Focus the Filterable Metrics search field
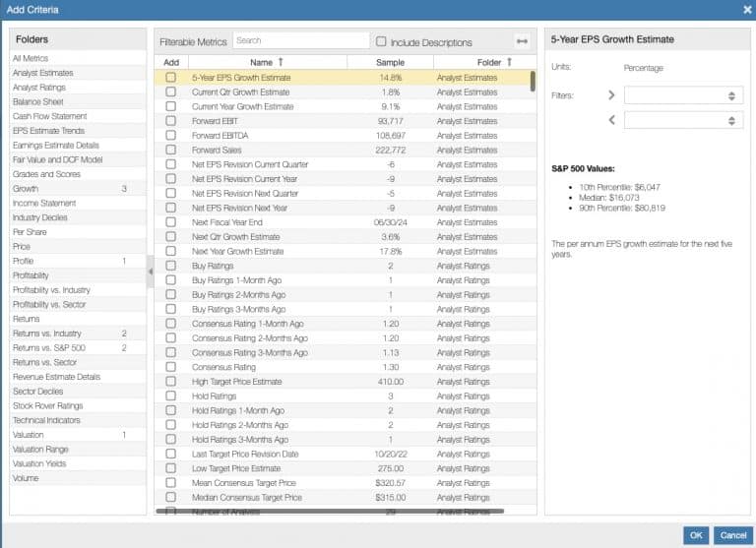This screenshot has width=756, height=548. pyautogui.click(x=300, y=41)
